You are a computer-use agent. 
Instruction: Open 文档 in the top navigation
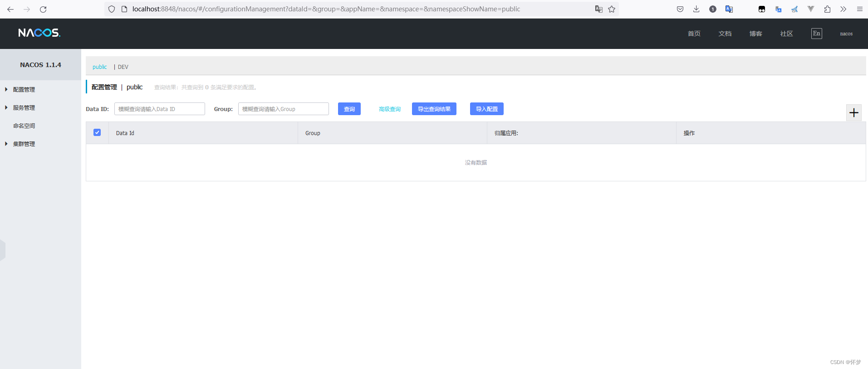coord(725,34)
